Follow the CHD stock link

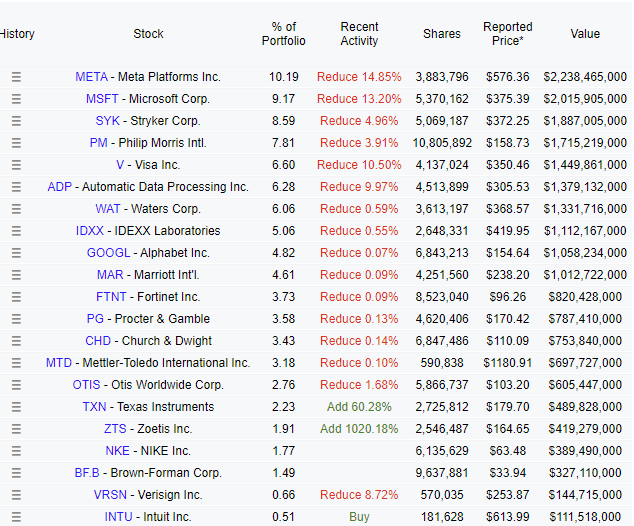coord(98,341)
